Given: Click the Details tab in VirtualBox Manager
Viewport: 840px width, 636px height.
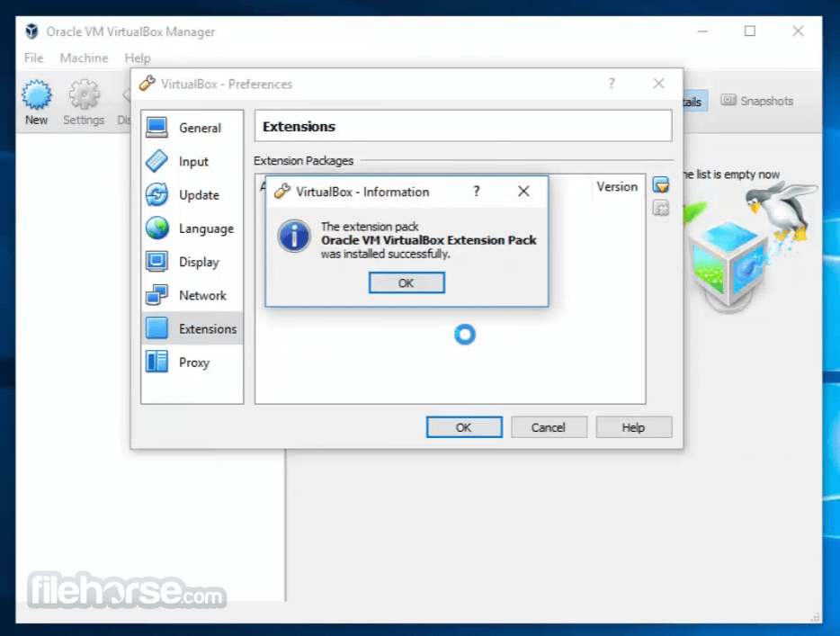Looking at the screenshot, I should [x=695, y=102].
